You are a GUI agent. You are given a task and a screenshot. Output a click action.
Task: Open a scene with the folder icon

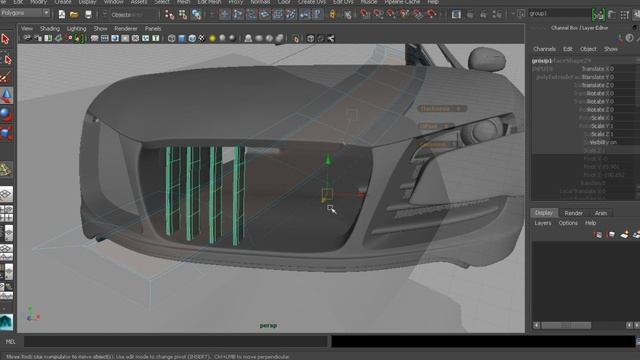point(74,14)
